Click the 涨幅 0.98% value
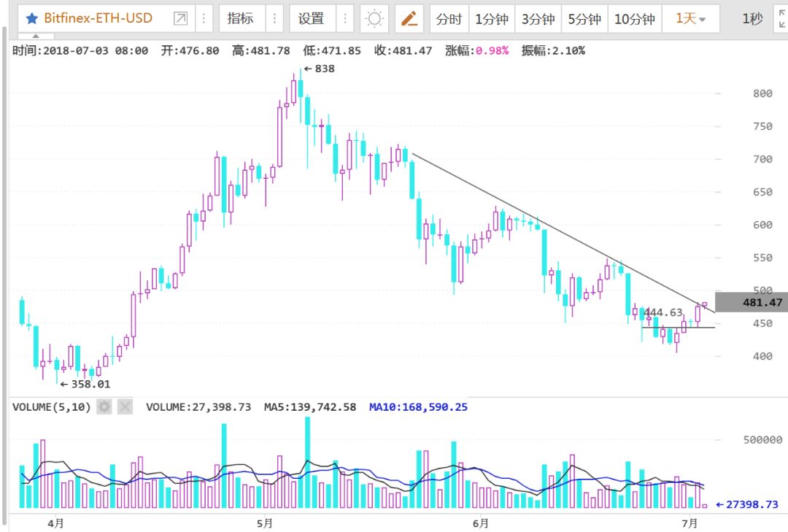788x532 pixels. (477, 50)
